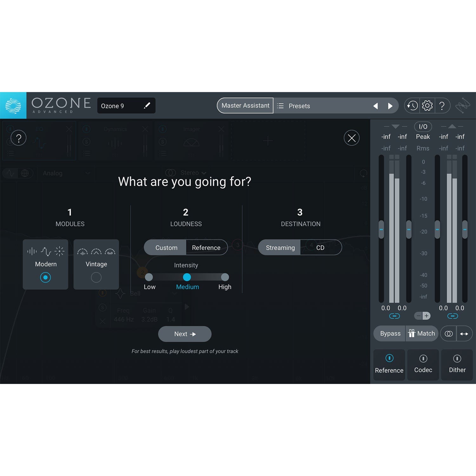Click the meter plus button
The width and height of the screenshot is (476, 476).
[x=426, y=316]
